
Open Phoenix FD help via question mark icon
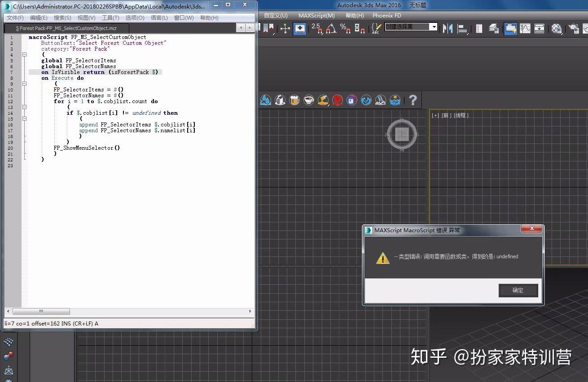click(x=412, y=100)
